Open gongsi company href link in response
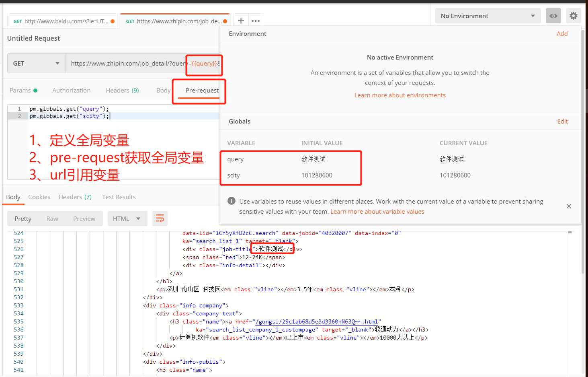The image size is (588, 377). coord(317,321)
